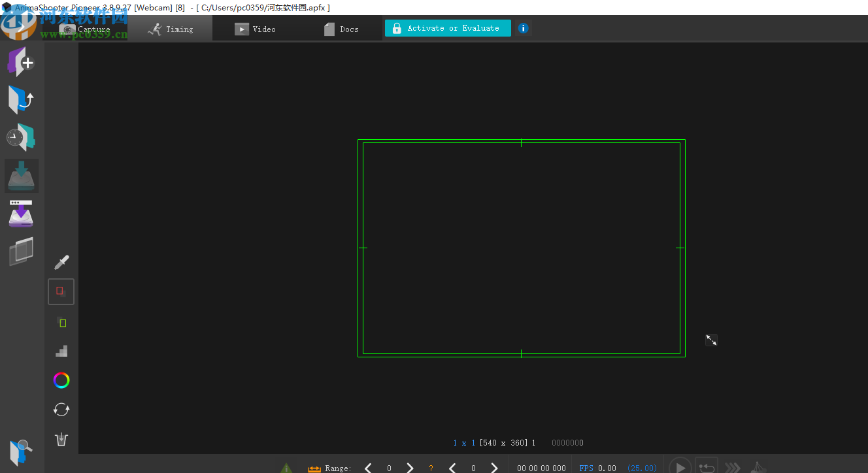Screen dimensions: 868x473
Task: Click the [540 x 360] resolution text
Action: [503, 443]
